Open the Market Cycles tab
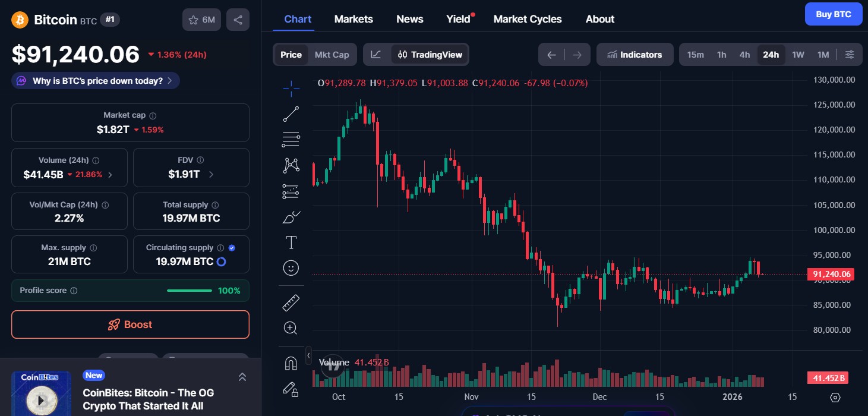The width and height of the screenshot is (868, 416). 527,18
